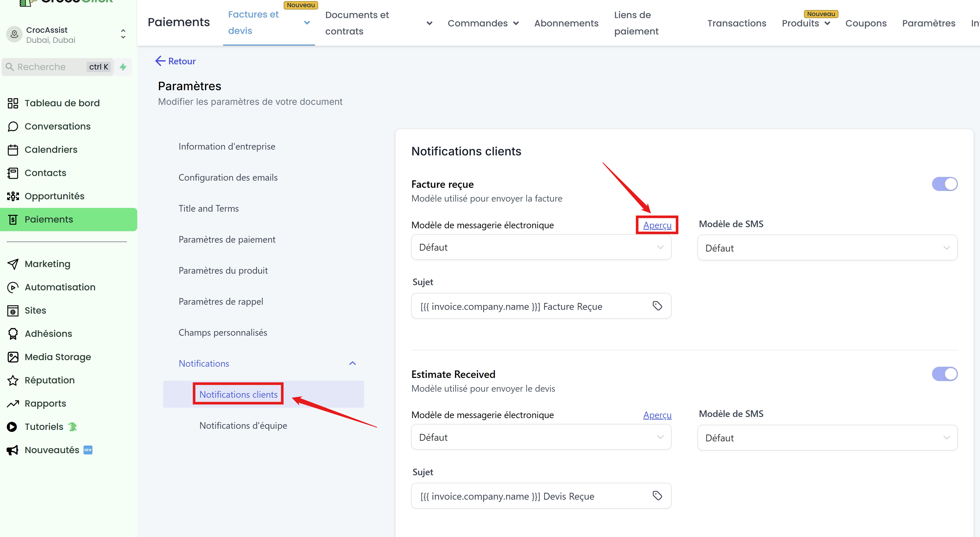Insert tag in Devis Reçue subject
Viewport: 980px width, 537px height.
tap(657, 496)
